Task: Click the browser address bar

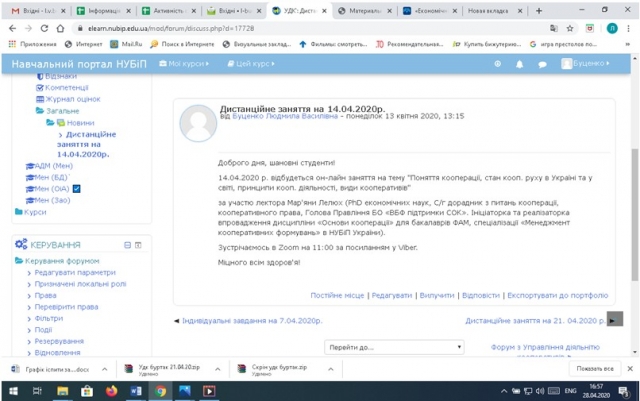Action: tap(310, 28)
